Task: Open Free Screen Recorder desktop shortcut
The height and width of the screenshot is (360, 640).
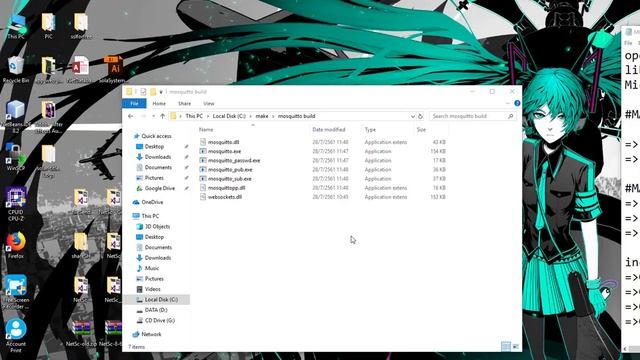Action: tap(16, 291)
